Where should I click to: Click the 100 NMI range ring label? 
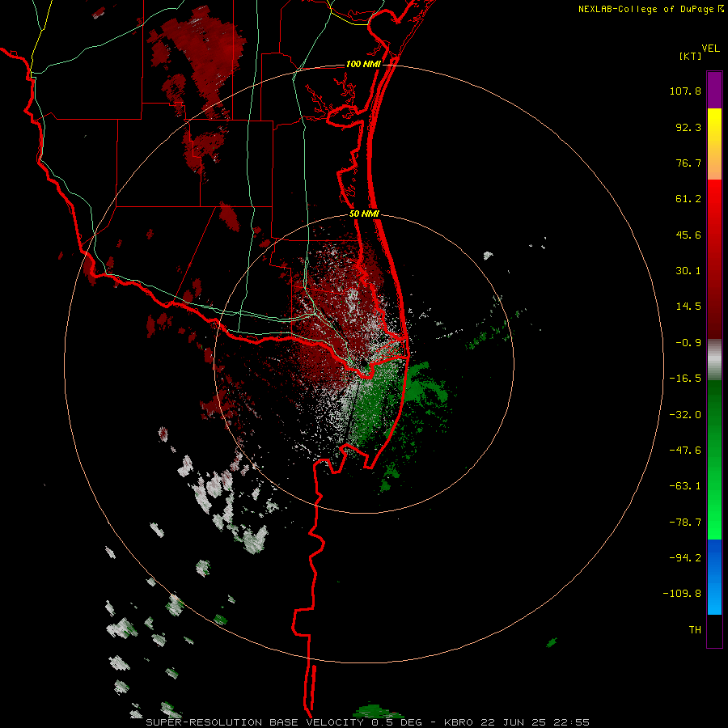363,64
